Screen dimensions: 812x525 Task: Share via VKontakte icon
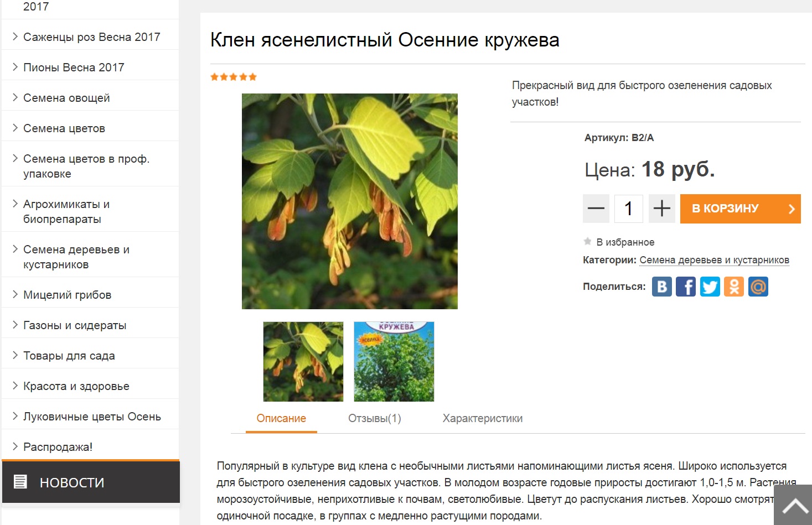point(661,287)
